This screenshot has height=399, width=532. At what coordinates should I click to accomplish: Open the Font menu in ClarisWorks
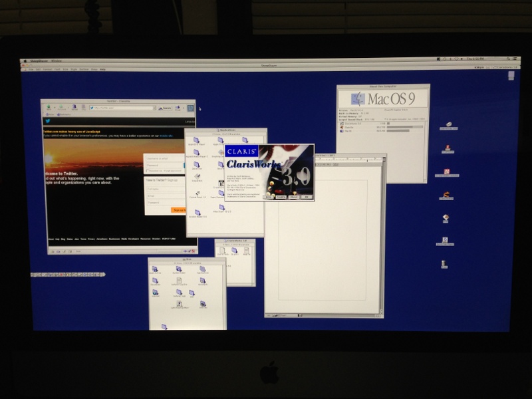point(57,69)
